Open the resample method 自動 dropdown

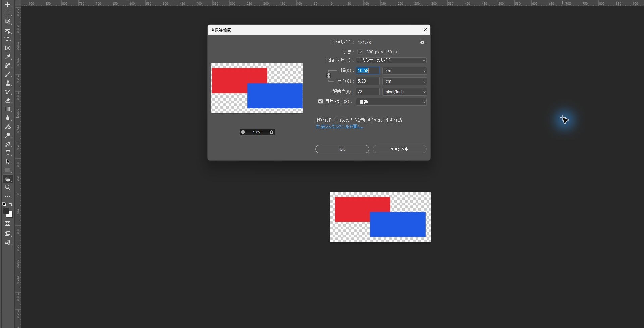pyautogui.click(x=391, y=102)
